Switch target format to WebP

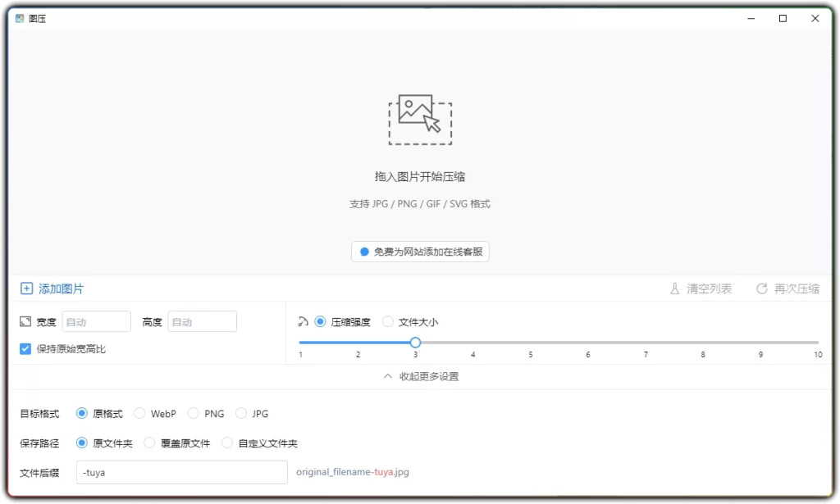[139, 413]
